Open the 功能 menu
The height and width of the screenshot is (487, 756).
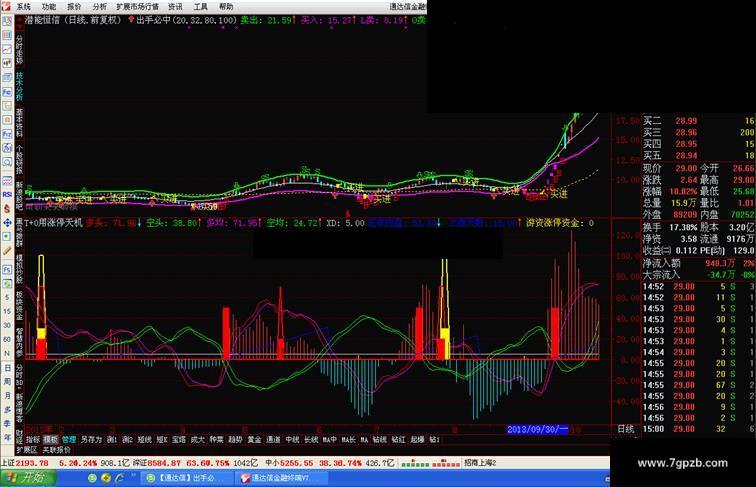coord(49,7)
